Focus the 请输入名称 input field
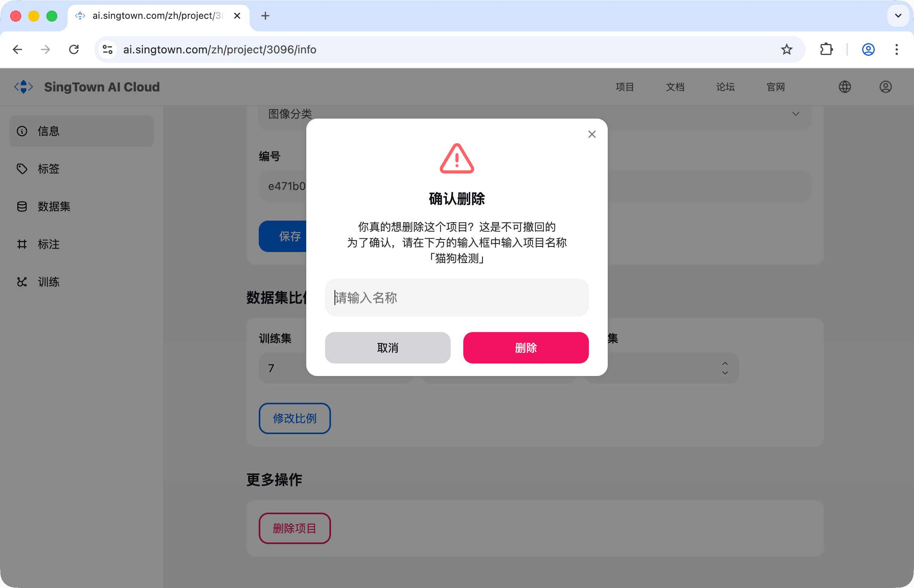This screenshot has width=914, height=588. click(x=457, y=298)
